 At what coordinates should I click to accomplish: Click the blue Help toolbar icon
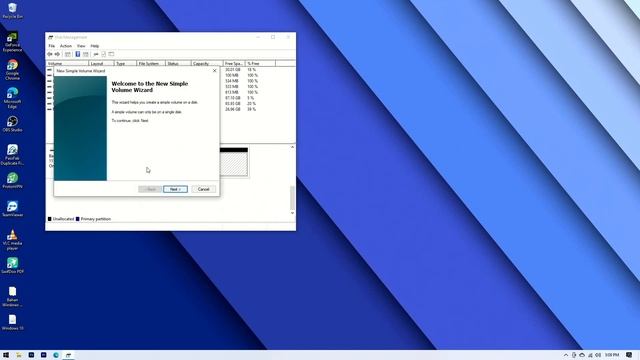tap(78, 54)
